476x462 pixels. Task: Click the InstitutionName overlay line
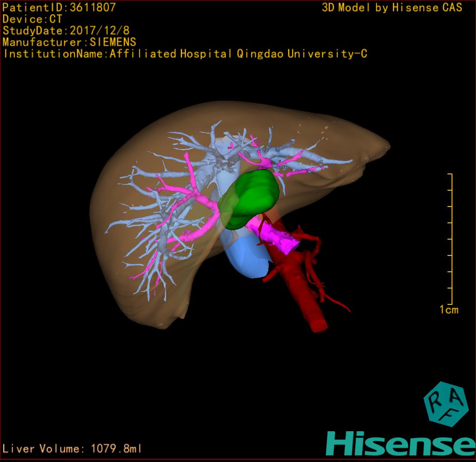point(185,54)
